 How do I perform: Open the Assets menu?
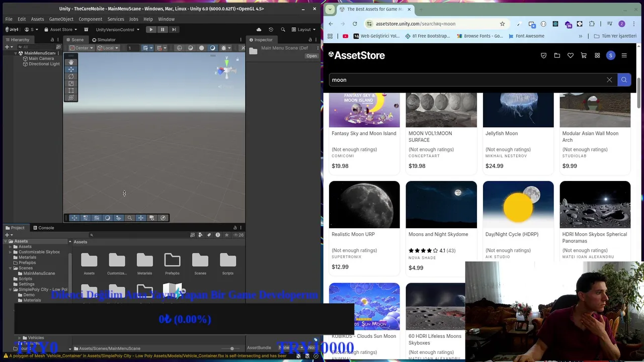[x=37, y=19]
